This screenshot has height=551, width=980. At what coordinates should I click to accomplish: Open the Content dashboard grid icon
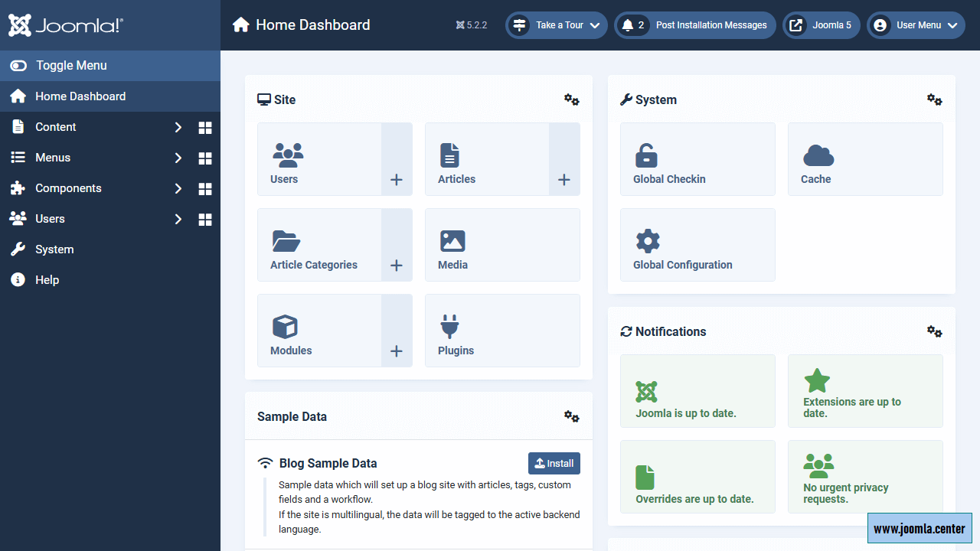(205, 128)
